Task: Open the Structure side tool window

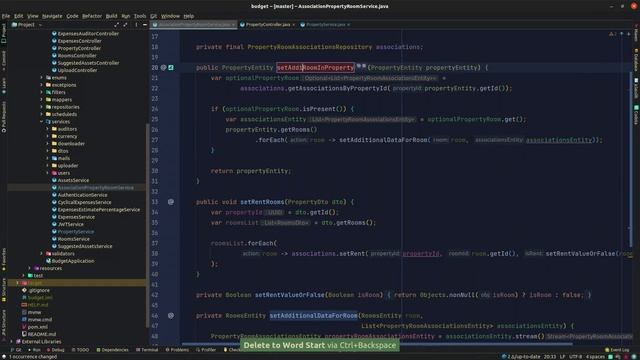Action: 4,289
